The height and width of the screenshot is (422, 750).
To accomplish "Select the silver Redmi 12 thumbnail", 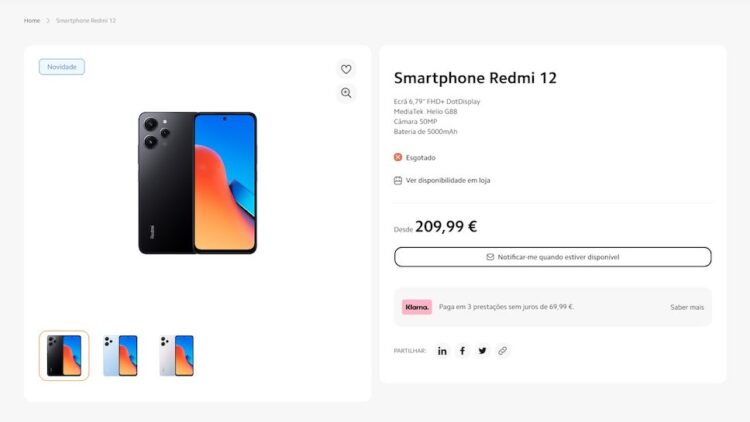I will coord(176,355).
